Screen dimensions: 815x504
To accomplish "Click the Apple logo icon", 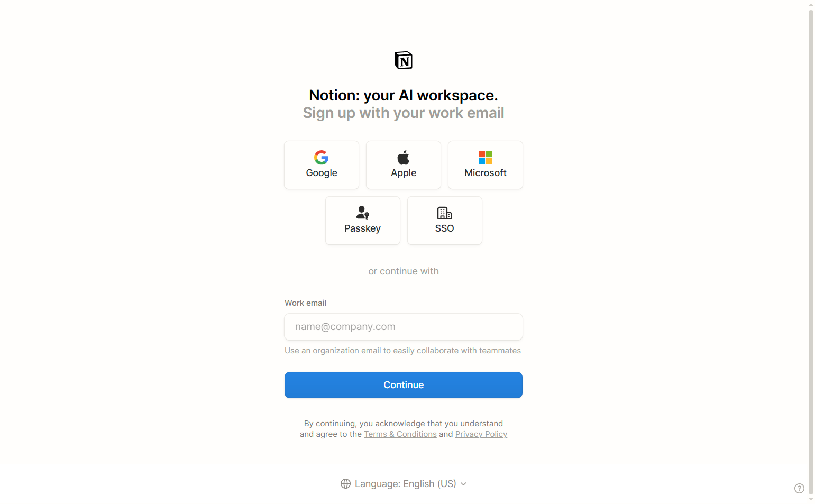I will (x=403, y=157).
